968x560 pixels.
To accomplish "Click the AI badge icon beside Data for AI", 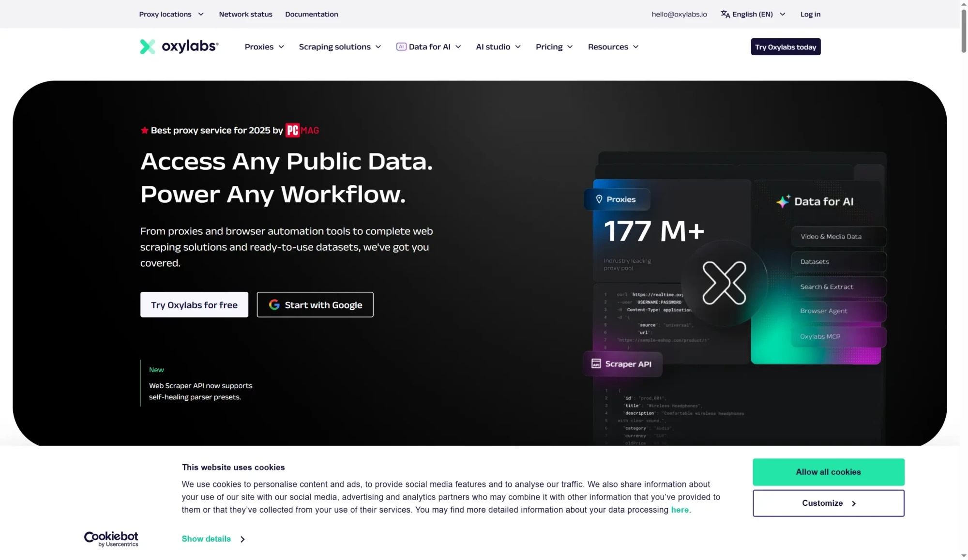I will [x=401, y=46].
